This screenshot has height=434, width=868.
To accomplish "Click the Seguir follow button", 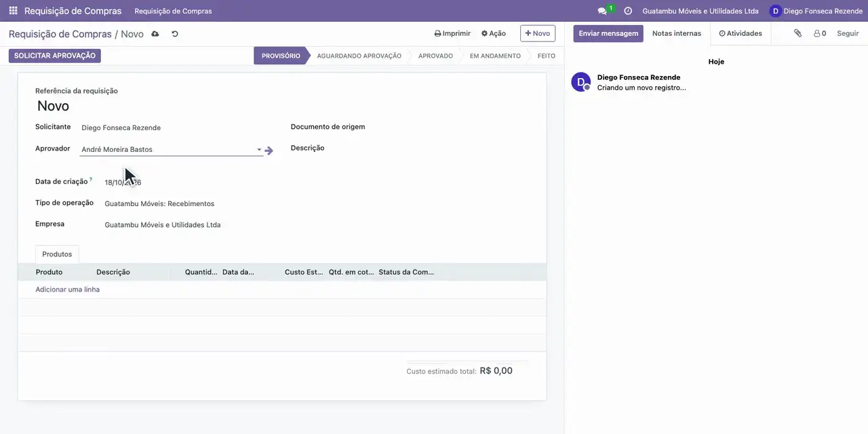I will (848, 33).
